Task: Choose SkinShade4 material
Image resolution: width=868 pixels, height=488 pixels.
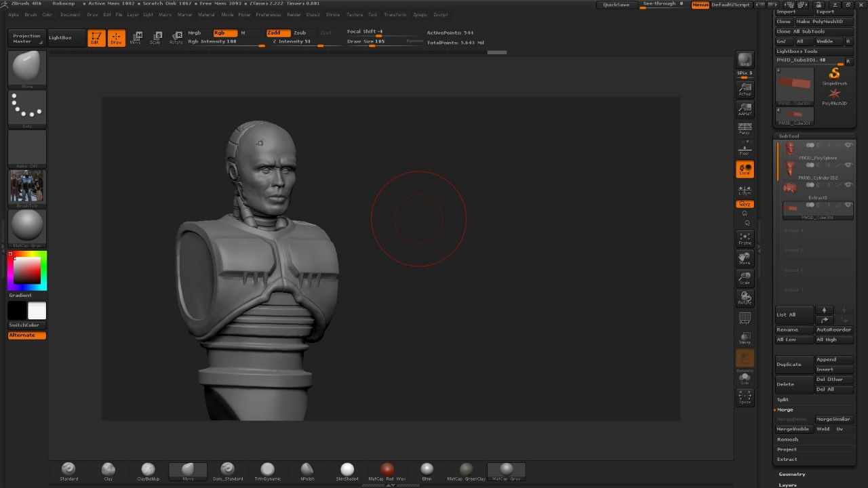Action: click(x=347, y=472)
